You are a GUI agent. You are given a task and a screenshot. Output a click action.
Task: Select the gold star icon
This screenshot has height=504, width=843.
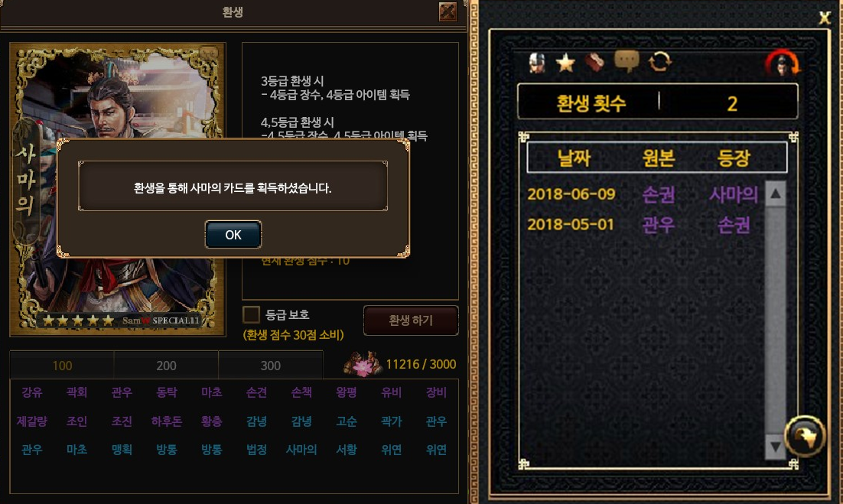click(565, 63)
